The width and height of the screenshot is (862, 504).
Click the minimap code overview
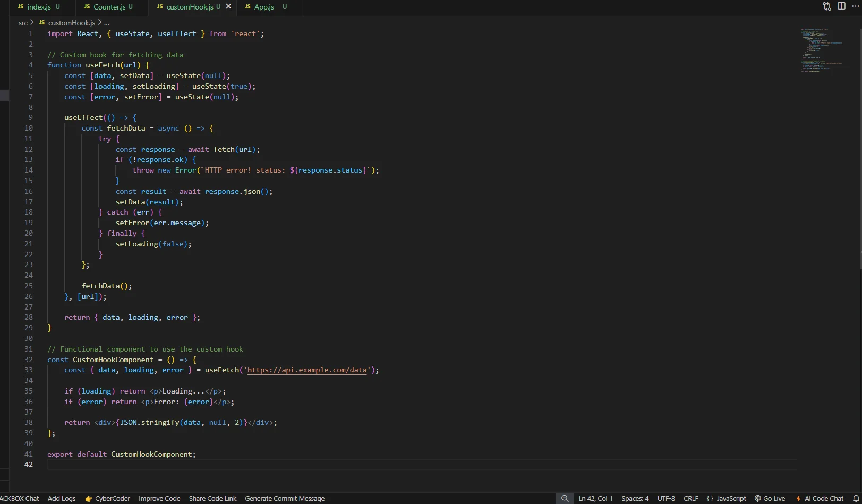pyautogui.click(x=822, y=50)
